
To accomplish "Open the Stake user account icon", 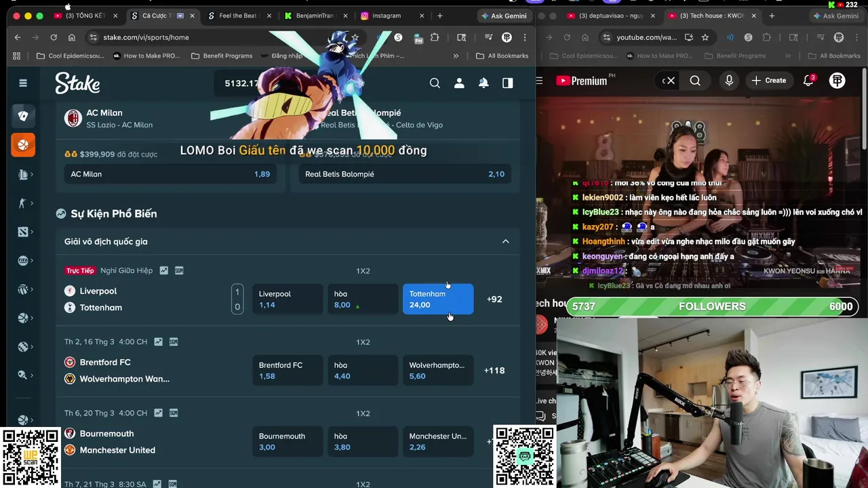I will click(459, 83).
